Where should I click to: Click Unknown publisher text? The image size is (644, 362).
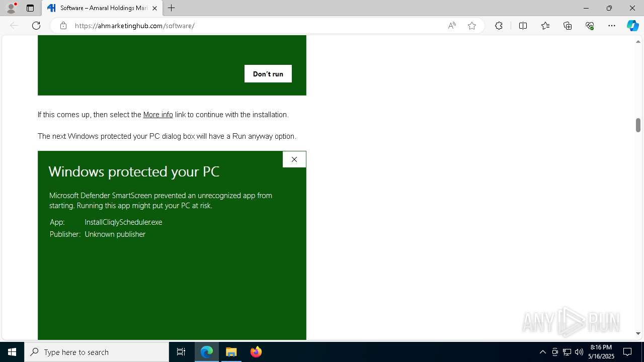coord(115,234)
